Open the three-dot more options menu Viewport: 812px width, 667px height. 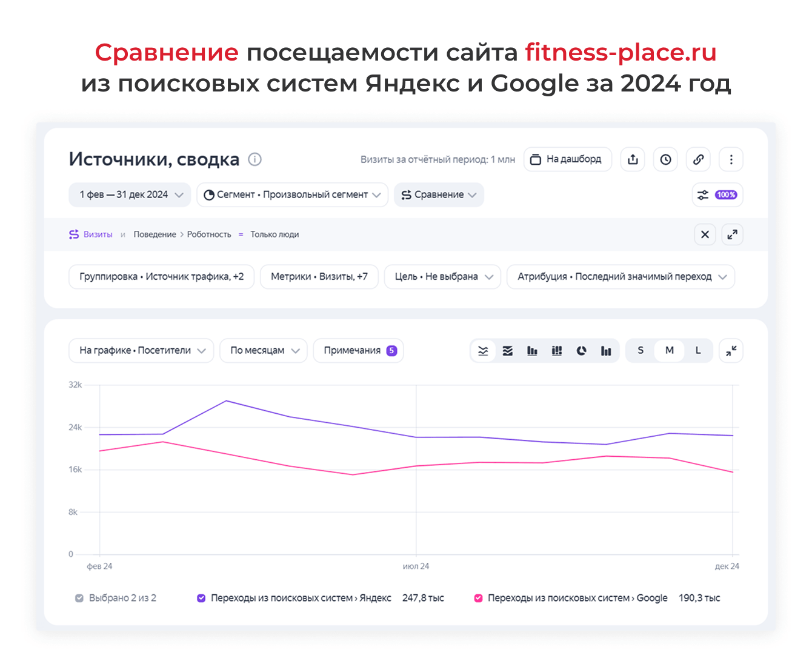click(x=731, y=159)
